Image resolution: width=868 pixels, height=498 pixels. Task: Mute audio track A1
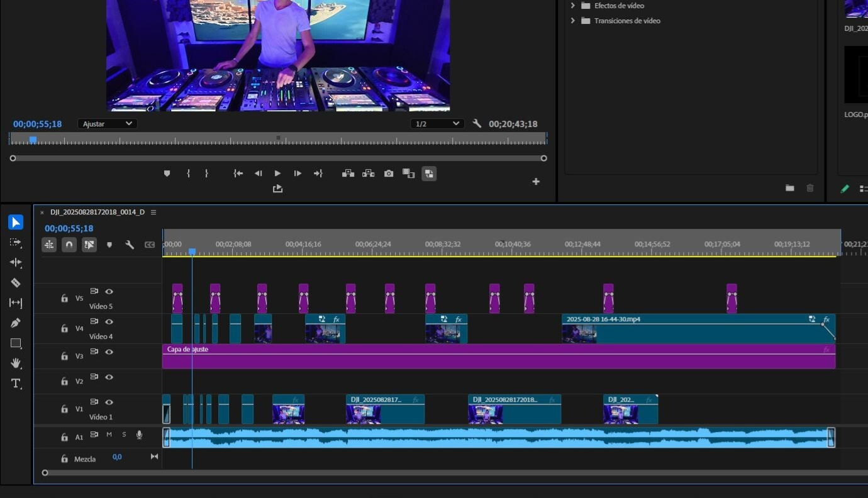[x=108, y=434]
